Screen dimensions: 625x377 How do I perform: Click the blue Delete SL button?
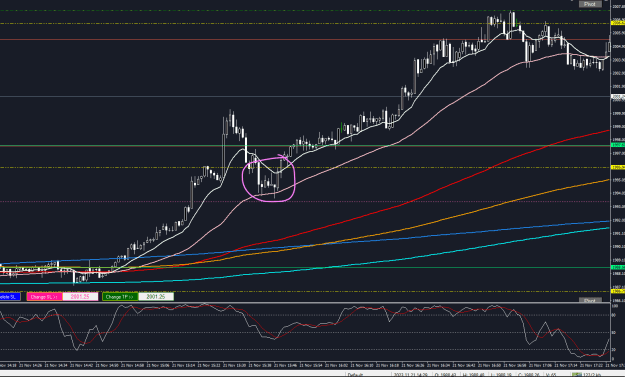(10, 297)
